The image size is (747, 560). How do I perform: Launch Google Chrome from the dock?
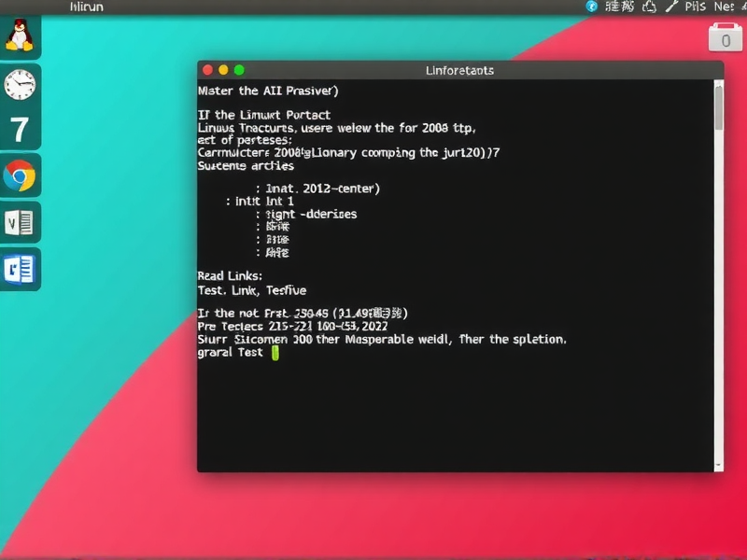[x=21, y=175]
